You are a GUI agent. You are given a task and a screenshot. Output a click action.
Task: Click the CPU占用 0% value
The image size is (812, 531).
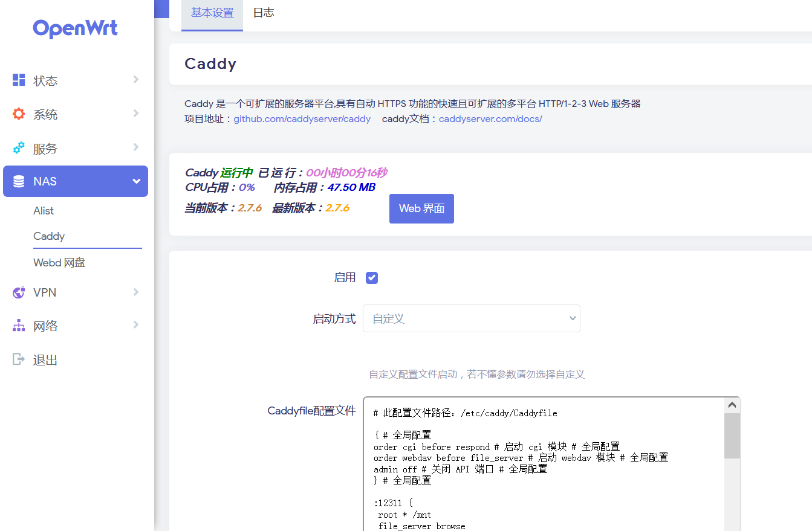point(247,187)
